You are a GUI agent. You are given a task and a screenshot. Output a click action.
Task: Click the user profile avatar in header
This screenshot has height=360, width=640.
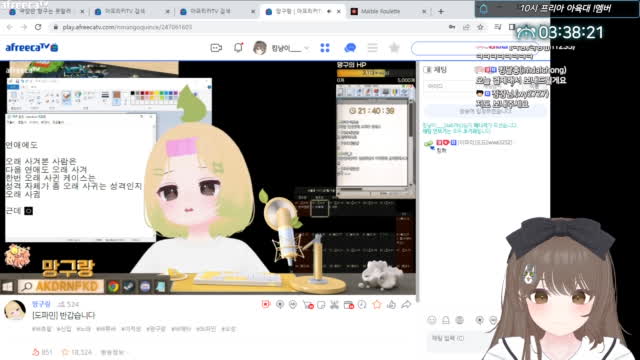[x=260, y=48]
